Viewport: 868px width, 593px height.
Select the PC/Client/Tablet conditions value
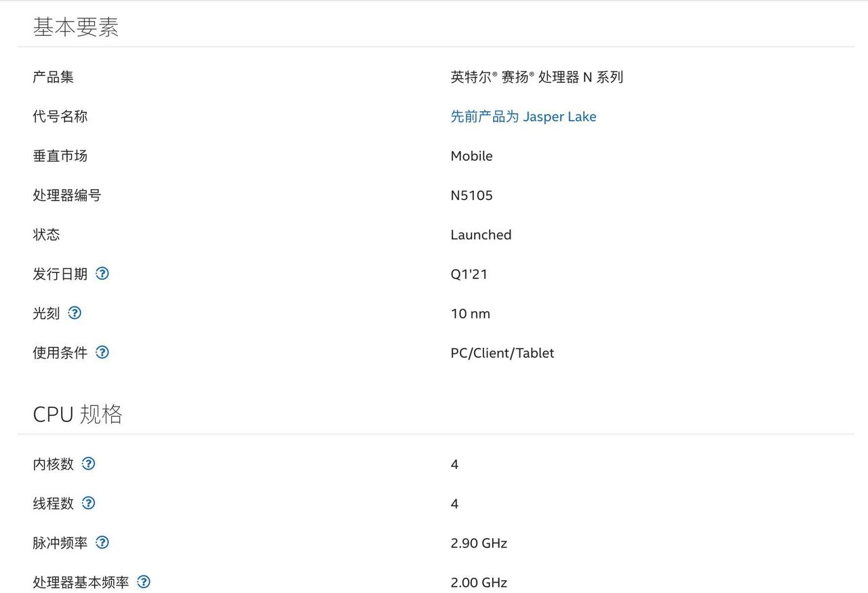tap(502, 352)
